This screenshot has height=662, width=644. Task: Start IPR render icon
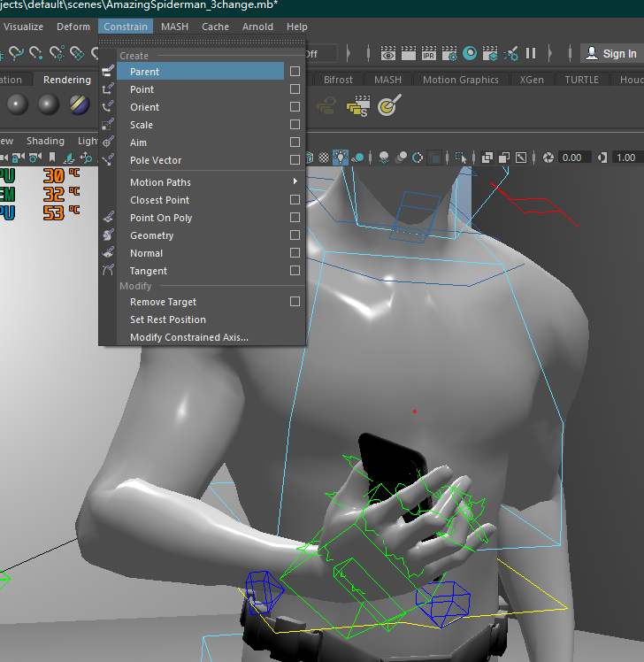click(428, 54)
